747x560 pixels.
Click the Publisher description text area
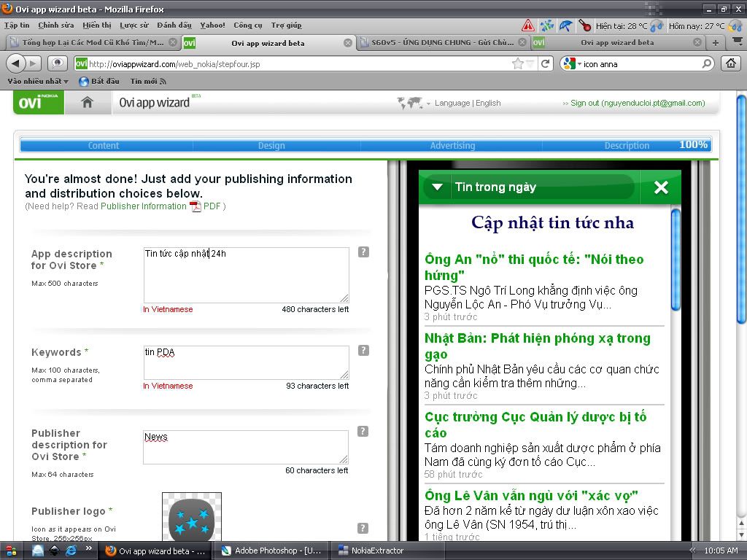pyautogui.click(x=246, y=447)
